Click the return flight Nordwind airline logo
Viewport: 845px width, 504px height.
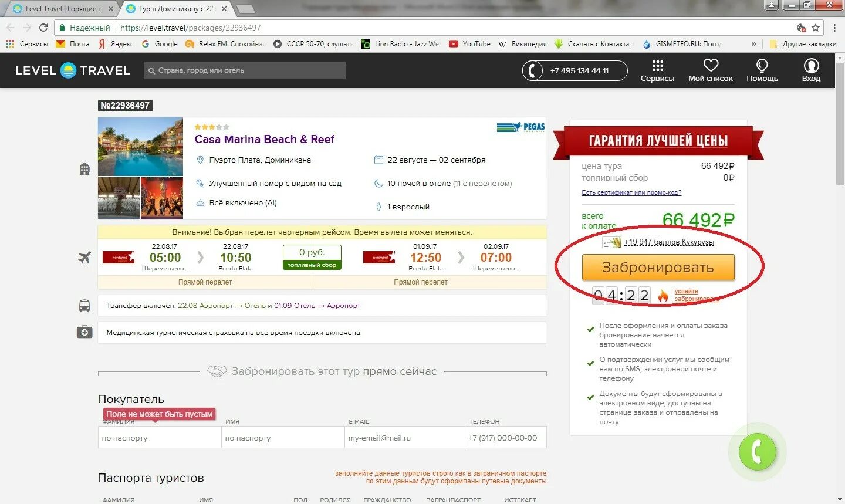(379, 257)
